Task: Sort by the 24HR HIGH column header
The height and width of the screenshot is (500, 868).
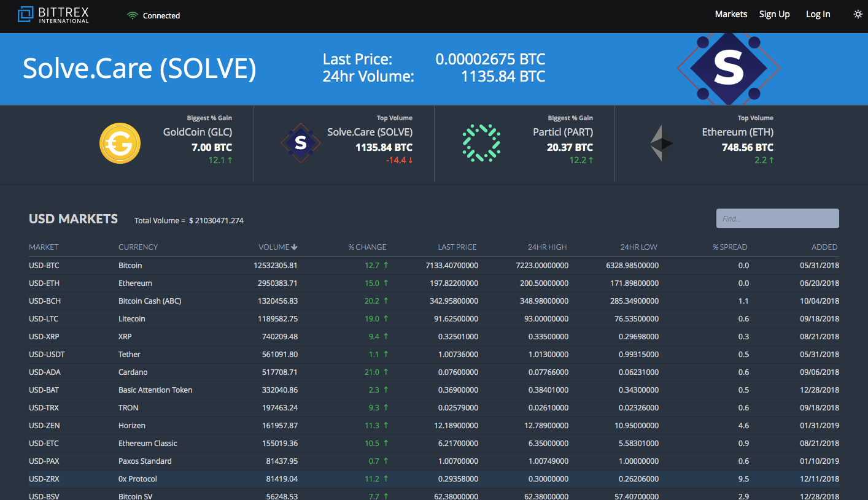Action: point(548,247)
